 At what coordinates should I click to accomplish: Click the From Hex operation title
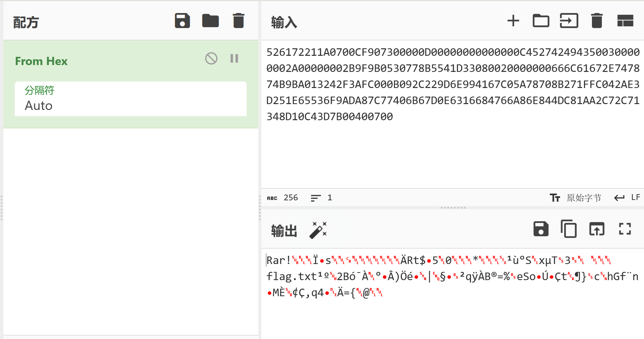(41, 61)
